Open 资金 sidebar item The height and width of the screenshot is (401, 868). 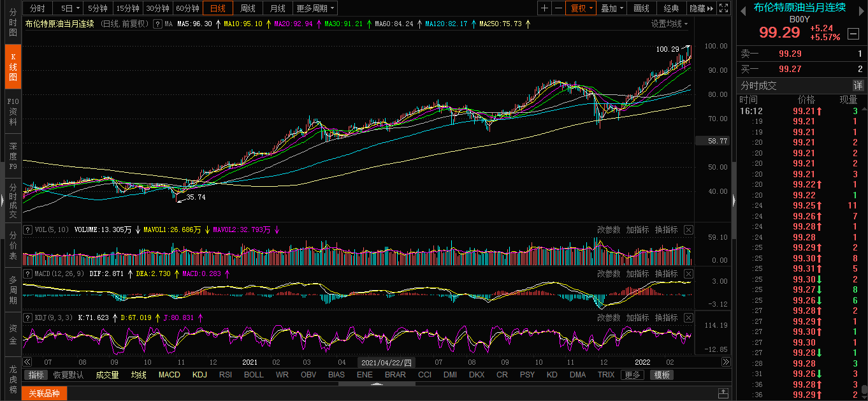[x=13, y=334]
